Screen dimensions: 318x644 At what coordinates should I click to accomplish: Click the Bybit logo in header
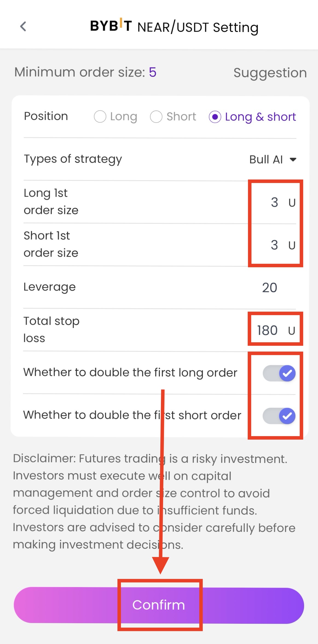point(111,26)
